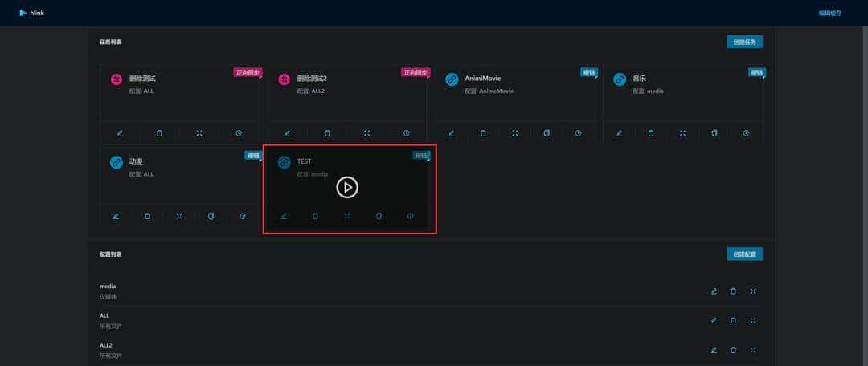Click the 硬链 badge on AnimiMovie card
868x366 pixels.
point(588,72)
